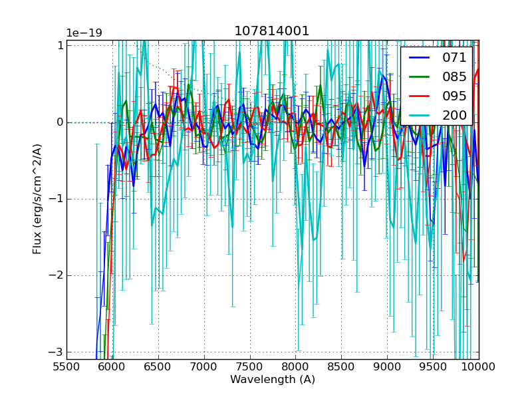532x399 pixels.
Task: Click the cyan line swatch in legend
Action: click(x=419, y=114)
